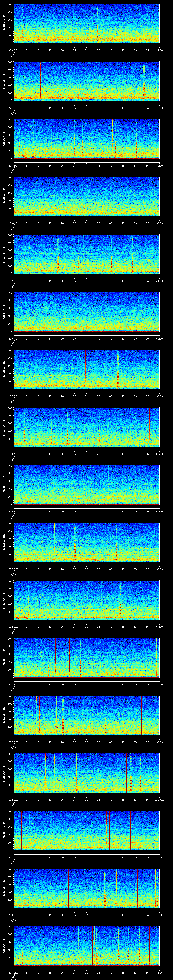Viewport: 173px width, 980px height.
Task: Click the 53:00 end time label
Action: (x=159, y=396)
